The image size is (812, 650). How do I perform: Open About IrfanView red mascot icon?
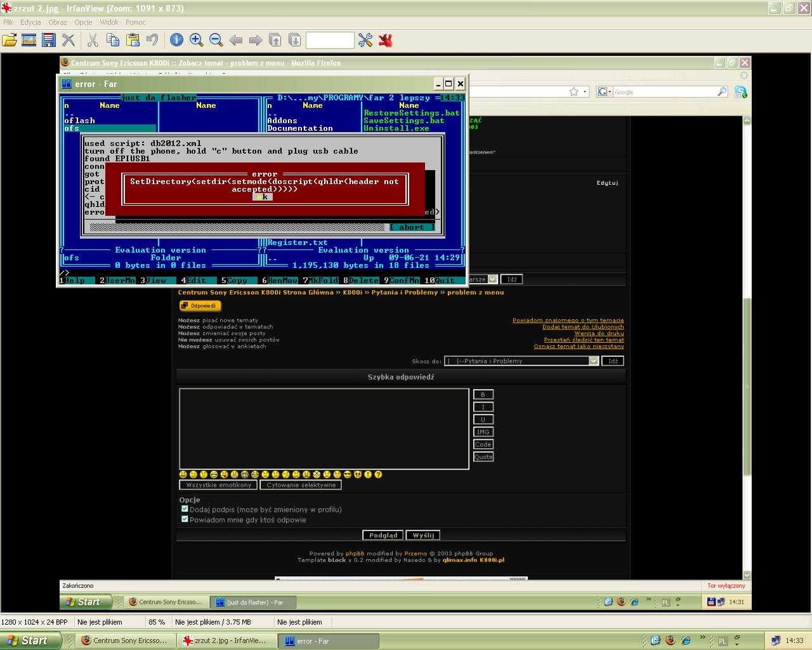pyautogui.click(x=385, y=40)
